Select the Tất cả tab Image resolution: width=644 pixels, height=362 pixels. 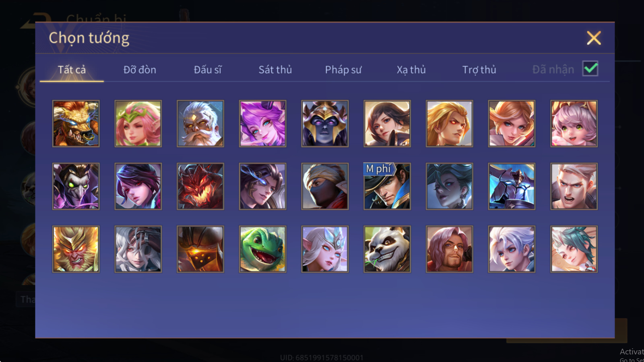click(x=72, y=70)
